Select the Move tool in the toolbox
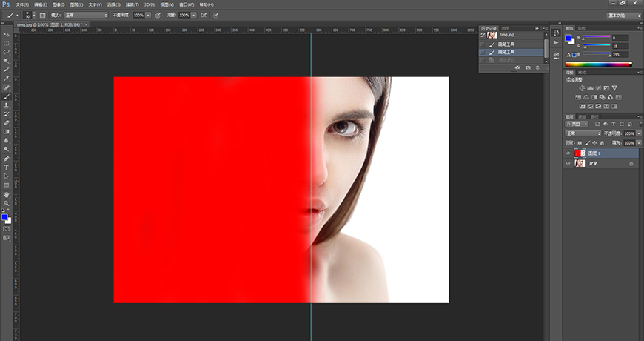 coord(7,35)
